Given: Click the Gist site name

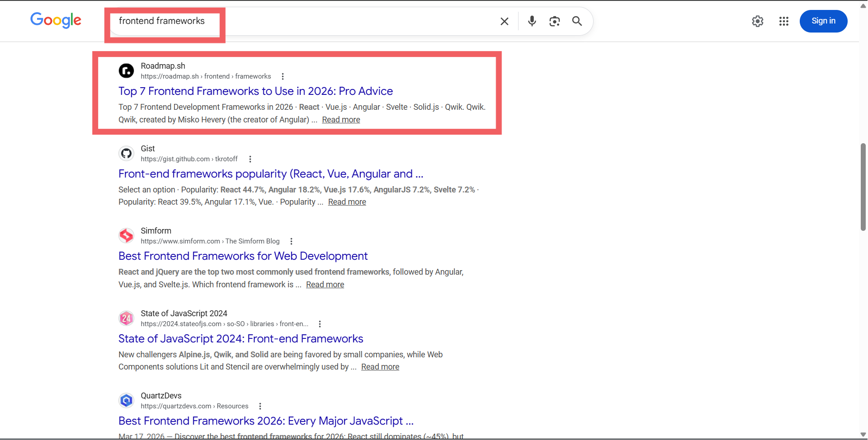Looking at the screenshot, I should [x=147, y=149].
